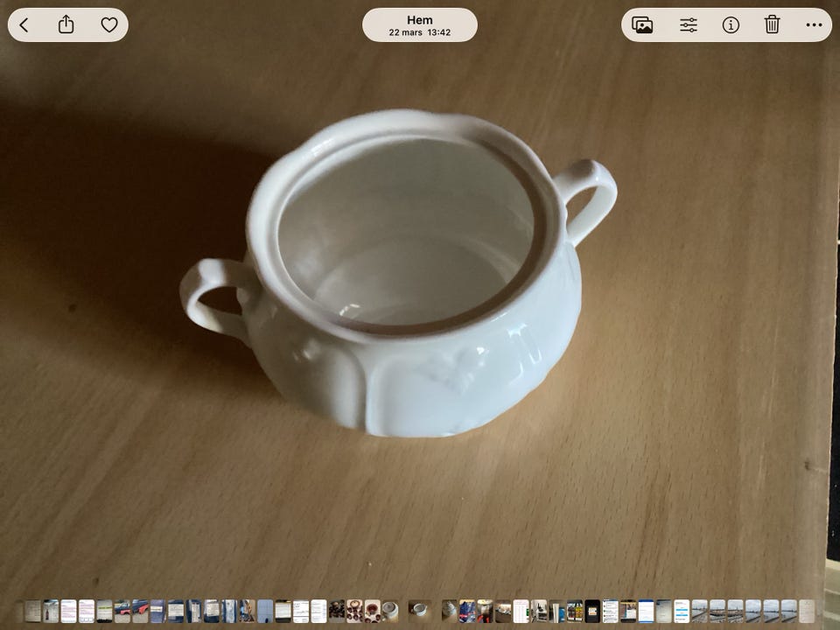Select the second-to-last filmstrip thumbnail
Image resolution: width=840 pixels, height=630 pixels.
click(x=788, y=611)
